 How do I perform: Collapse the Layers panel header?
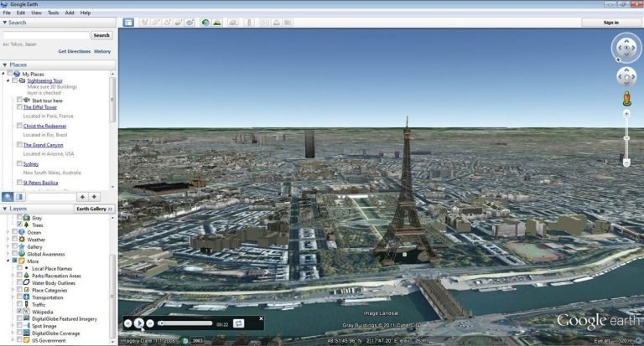[x=4, y=209]
